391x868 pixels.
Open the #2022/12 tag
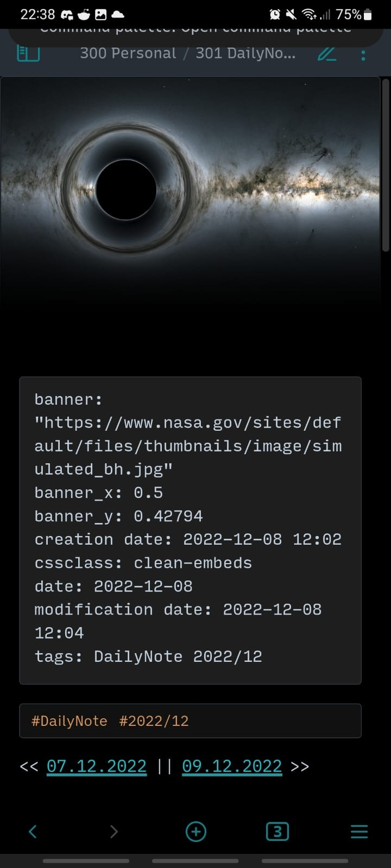click(153, 721)
